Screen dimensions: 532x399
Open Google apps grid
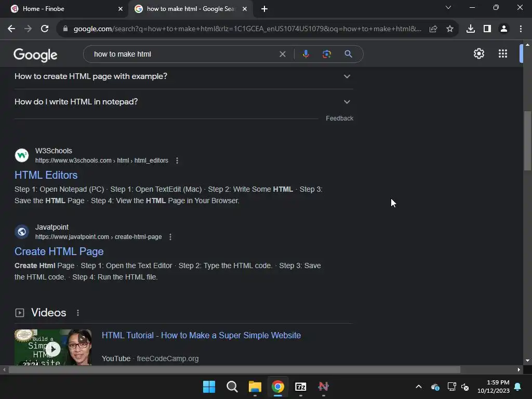pyautogui.click(x=503, y=54)
